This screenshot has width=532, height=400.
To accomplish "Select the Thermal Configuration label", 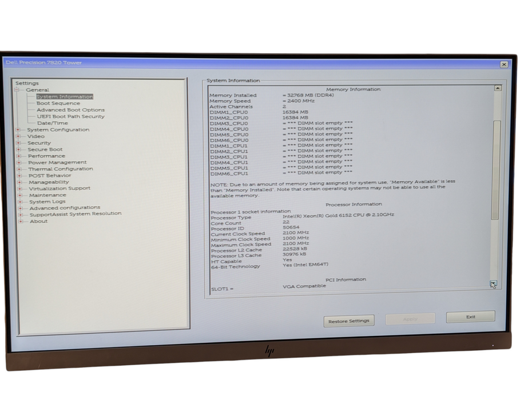I will pos(61,169).
